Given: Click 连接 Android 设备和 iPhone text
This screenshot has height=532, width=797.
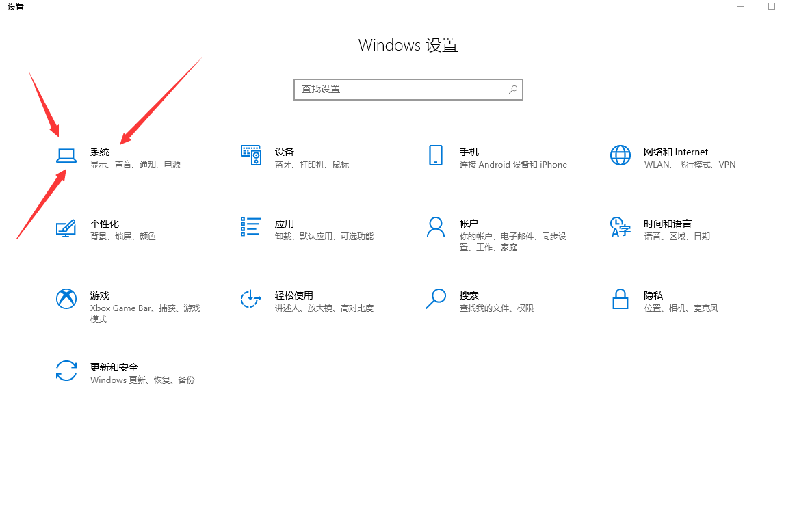Looking at the screenshot, I should [x=513, y=165].
